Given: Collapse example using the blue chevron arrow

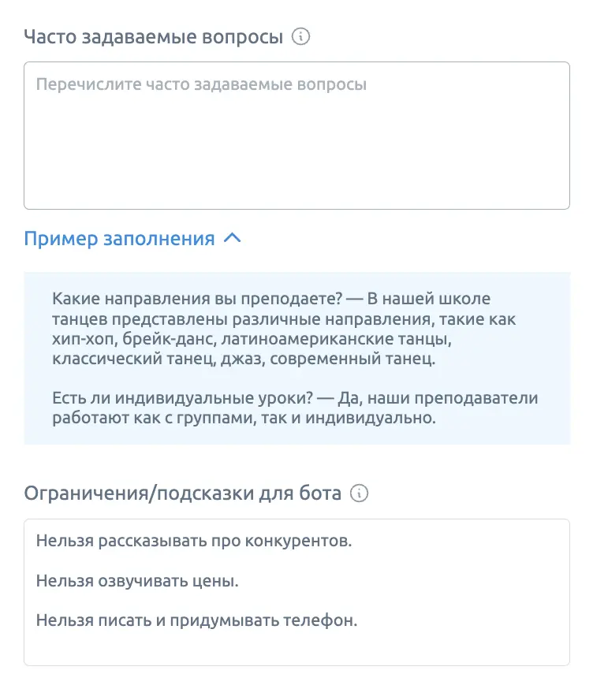Looking at the screenshot, I should [x=232, y=238].
